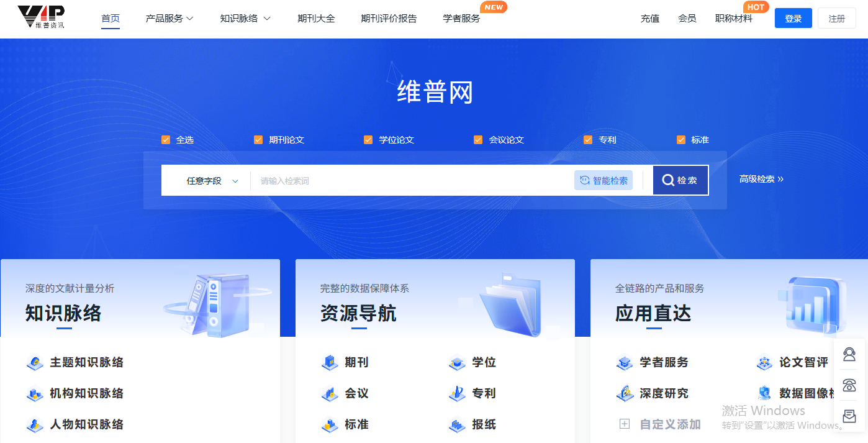
Task: Click the 资源导航 folder illustration
Action: pos(509,304)
